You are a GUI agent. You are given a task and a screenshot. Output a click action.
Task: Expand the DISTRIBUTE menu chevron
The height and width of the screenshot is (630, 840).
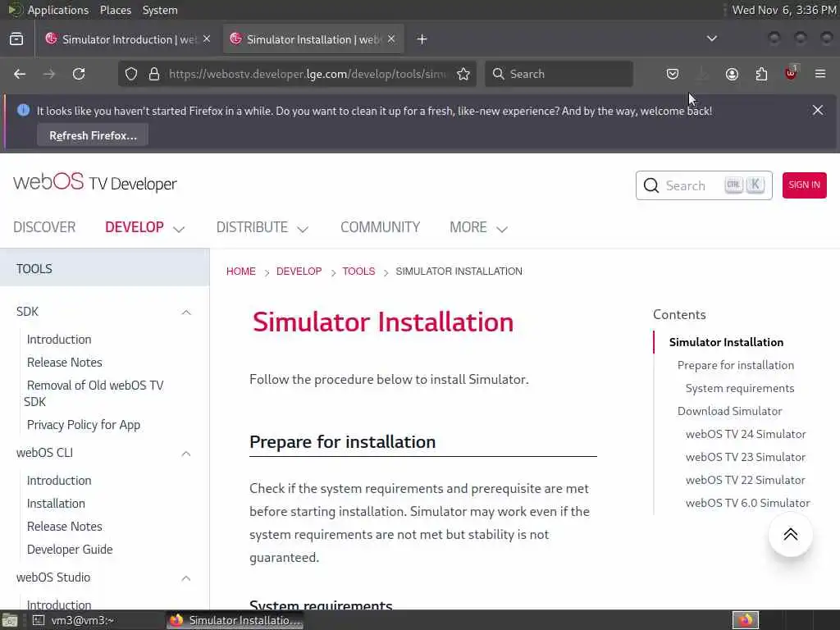(x=303, y=229)
